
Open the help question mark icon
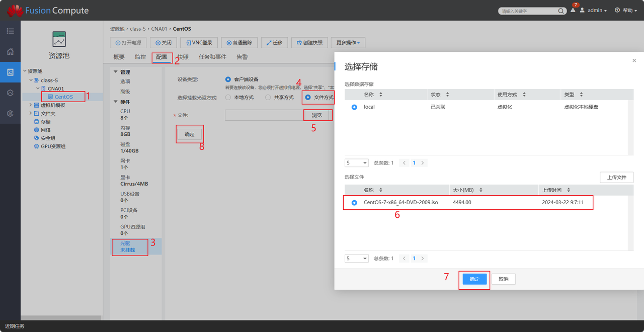coord(617,11)
